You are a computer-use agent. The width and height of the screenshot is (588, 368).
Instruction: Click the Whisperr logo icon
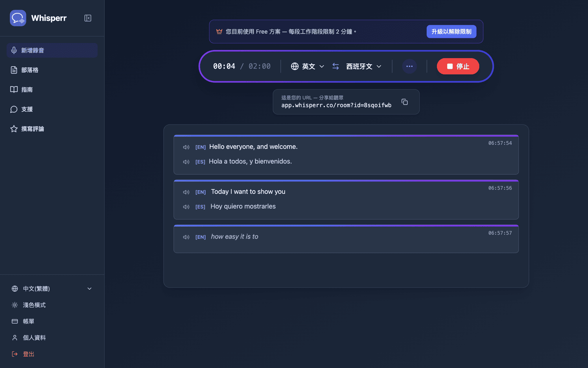[x=18, y=18]
